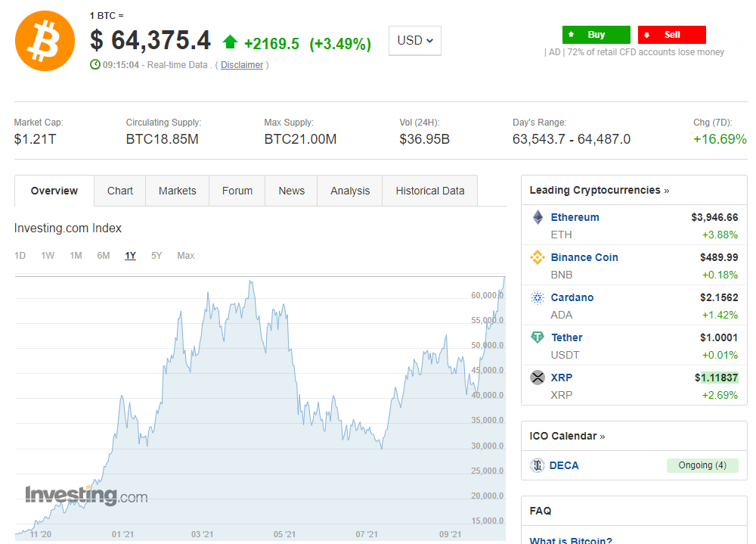Click the XRP logo icon
The width and height of the screenshot is (756, 544).
pyautogui.click(x=537, y=378)
